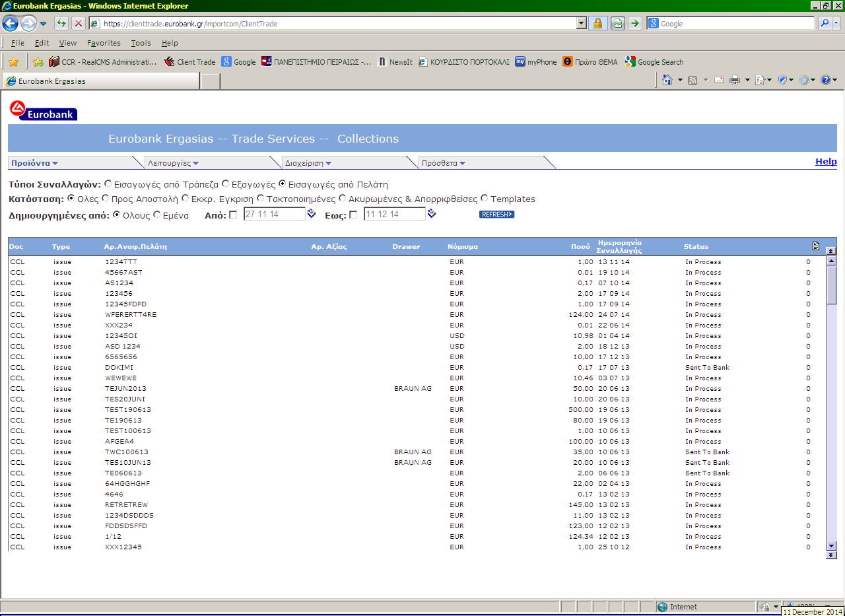Click the Home icon in command bar
The height and width of the screenshot is (616, 845).
pos(667,80)
